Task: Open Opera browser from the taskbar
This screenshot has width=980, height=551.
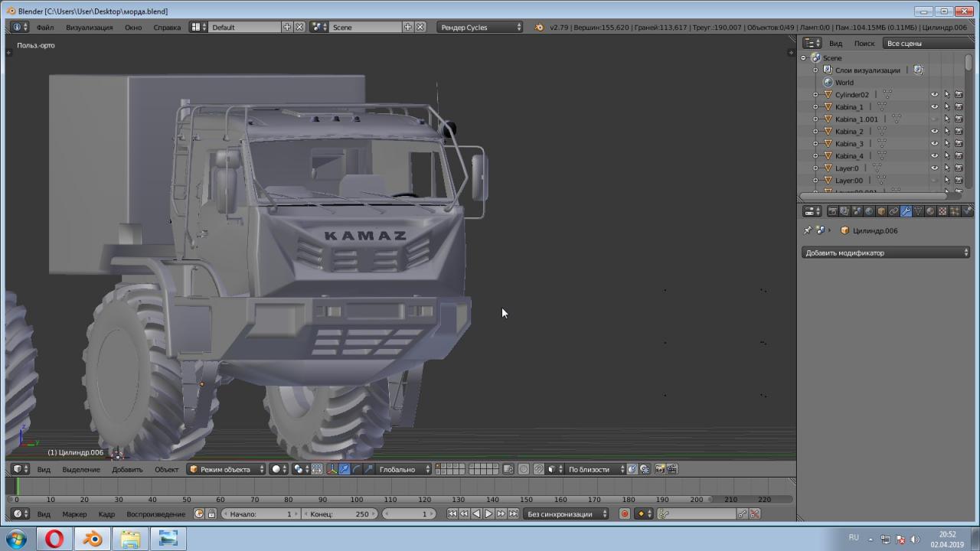Action: point(54,539)
